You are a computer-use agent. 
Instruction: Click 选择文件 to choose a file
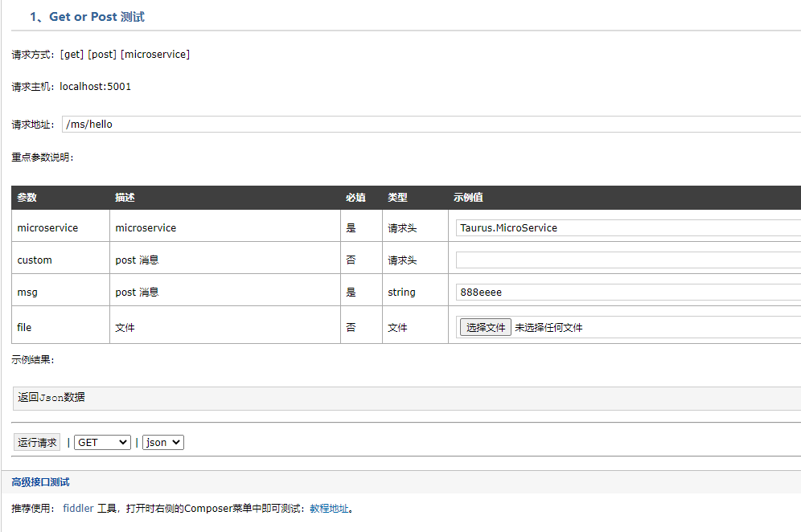[x=484, y=326]
